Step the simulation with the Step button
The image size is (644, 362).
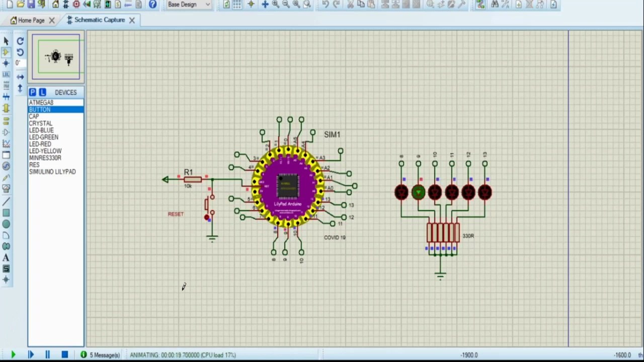30,355
